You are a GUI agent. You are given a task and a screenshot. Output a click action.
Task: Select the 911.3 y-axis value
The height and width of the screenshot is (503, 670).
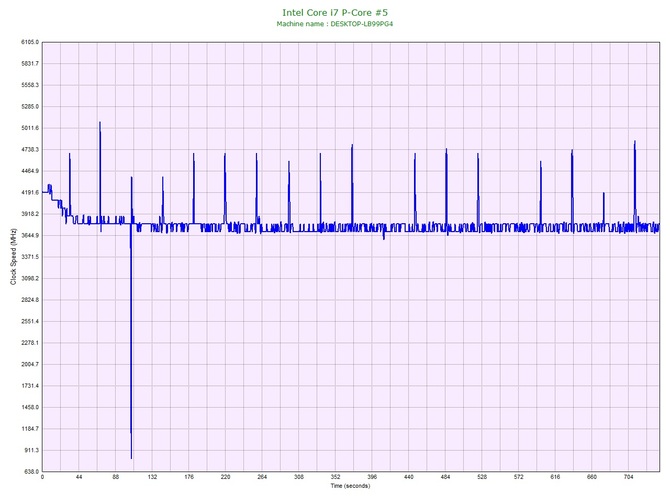click(31, 450)
